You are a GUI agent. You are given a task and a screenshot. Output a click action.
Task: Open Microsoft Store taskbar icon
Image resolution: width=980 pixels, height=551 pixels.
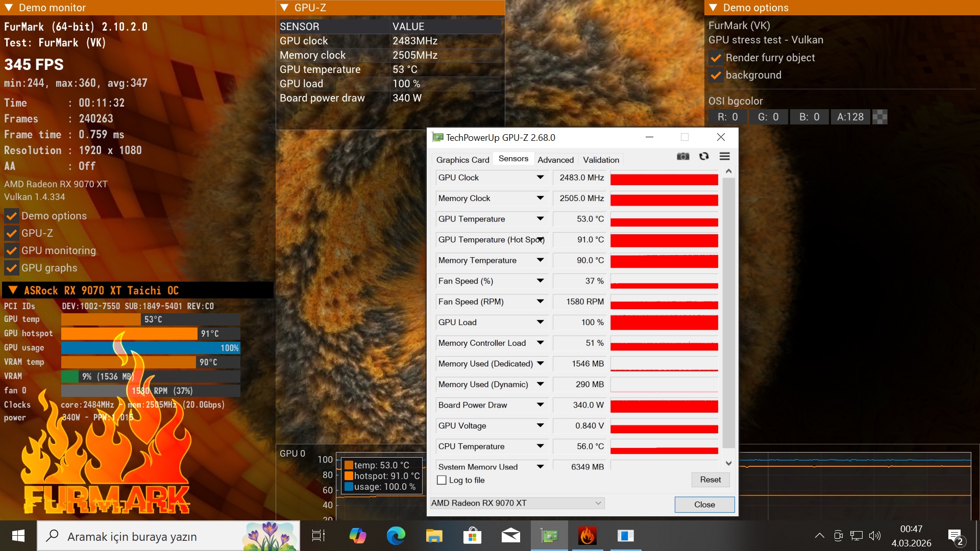click(x=472, y=536)
